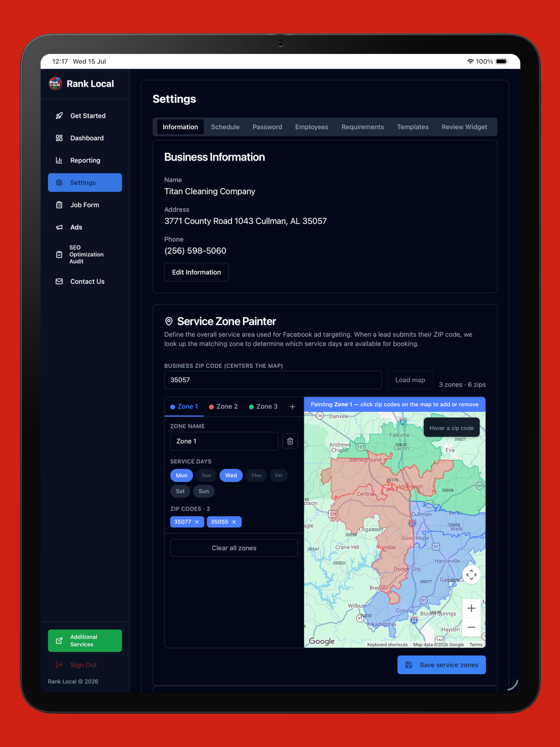Select the Zone 2 tab
The width and height of the screenshot is (560, 747).
click(x=223, y=407)
